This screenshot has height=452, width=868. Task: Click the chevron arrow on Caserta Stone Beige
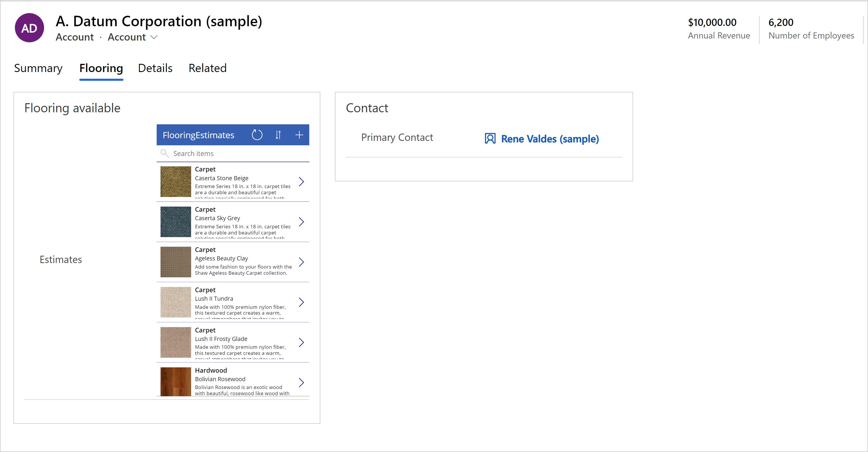303,182
